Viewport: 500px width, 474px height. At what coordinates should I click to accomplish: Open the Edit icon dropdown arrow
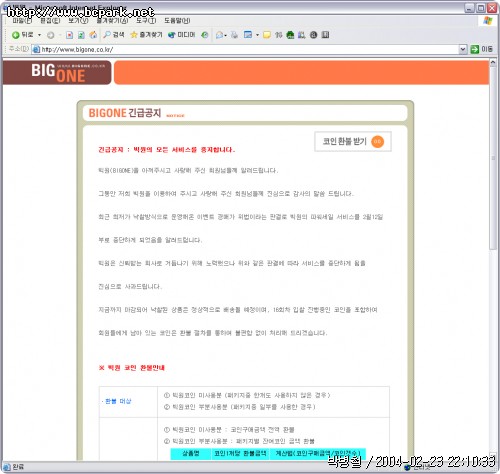[x=257, y=35]
